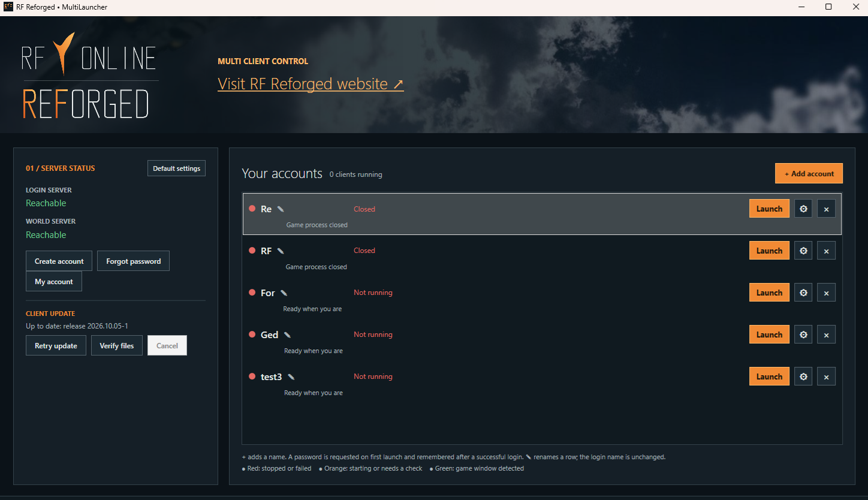Visit RF Reforged website link

click(x=311, y=84)
